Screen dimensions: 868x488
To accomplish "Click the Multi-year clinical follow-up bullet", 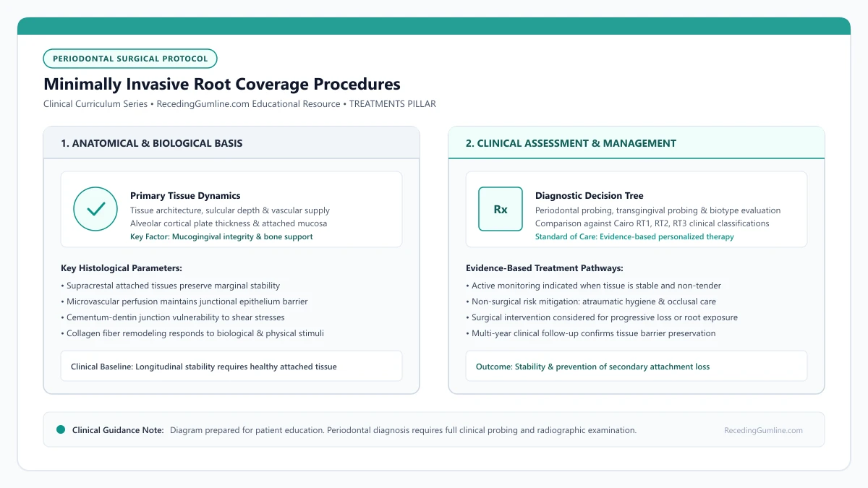I will (591, 333).
